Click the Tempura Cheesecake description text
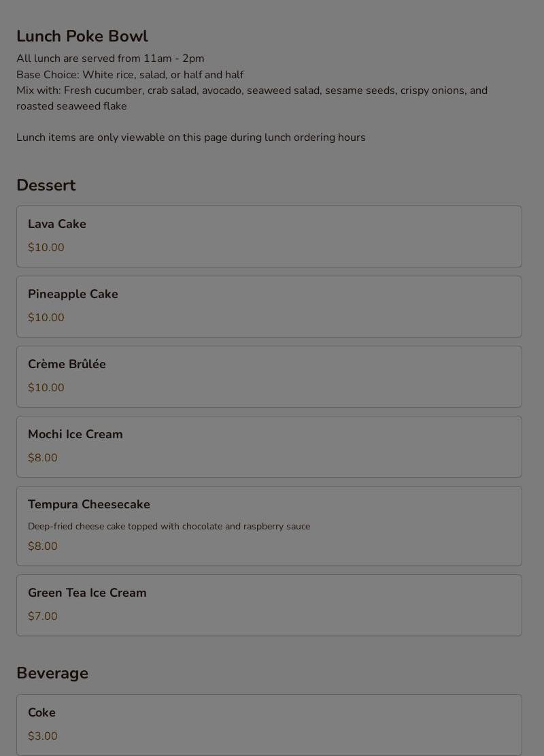 coord(169,527)
